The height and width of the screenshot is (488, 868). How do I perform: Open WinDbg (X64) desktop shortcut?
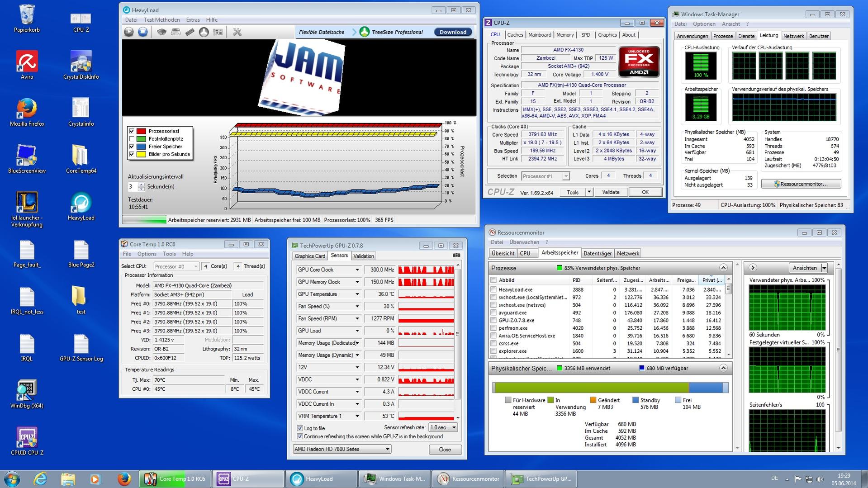27,395
